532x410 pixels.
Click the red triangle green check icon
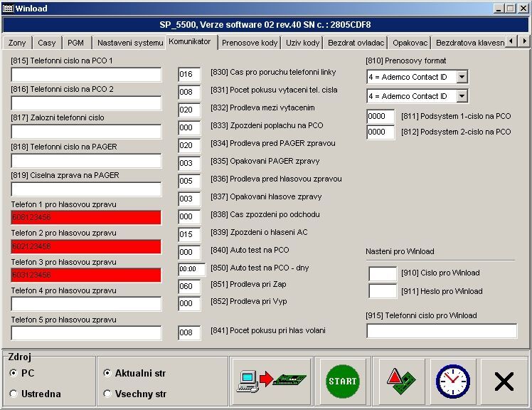click(x=401, y=382)
